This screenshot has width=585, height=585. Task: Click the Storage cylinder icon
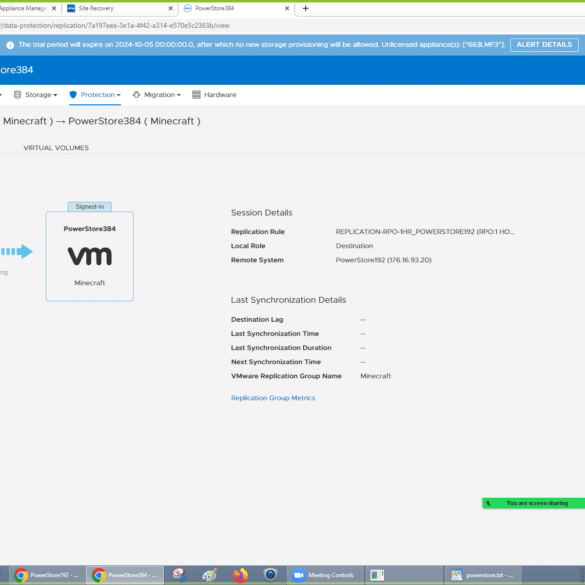point(17,95)
